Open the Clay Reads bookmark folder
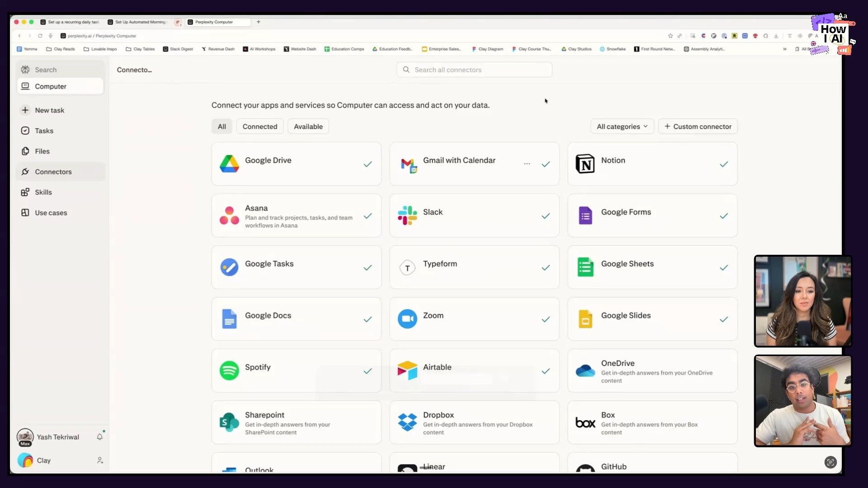 61,49
